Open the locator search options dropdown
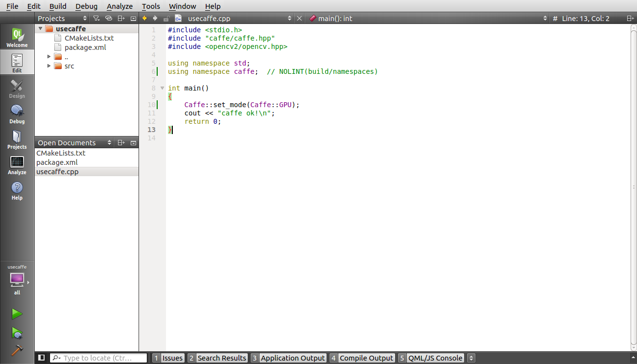637x364 pixels. pyautogui.click(x=56, y=358)
